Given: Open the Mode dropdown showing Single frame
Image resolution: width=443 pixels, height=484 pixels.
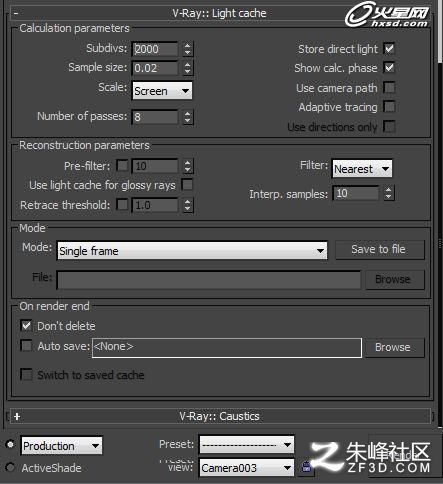Looking at the screenshot, I should tap(192, 251).
